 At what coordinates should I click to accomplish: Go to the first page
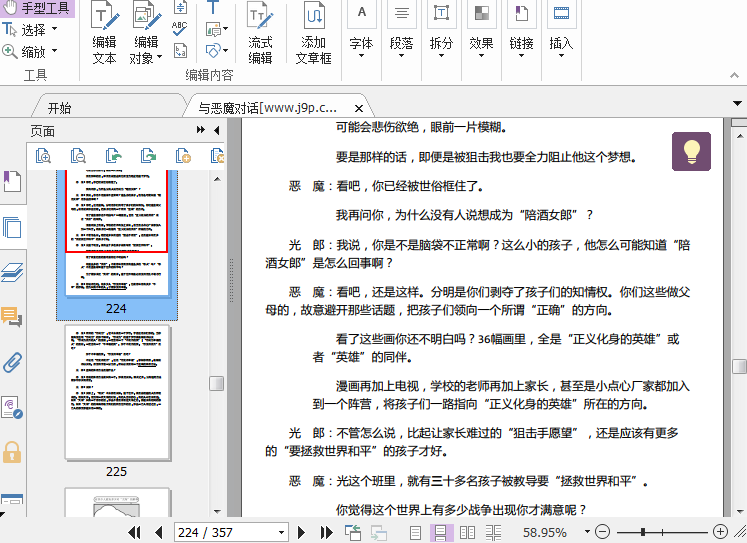[135, 532]
